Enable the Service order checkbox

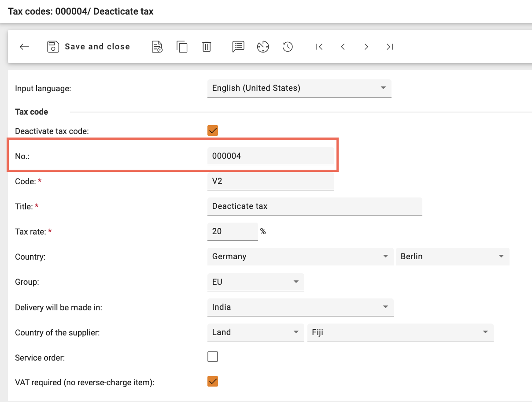pos(213,357)
